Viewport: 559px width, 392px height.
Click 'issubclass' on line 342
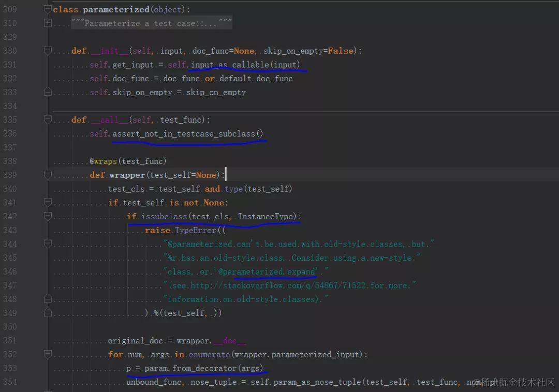[164, 217]
